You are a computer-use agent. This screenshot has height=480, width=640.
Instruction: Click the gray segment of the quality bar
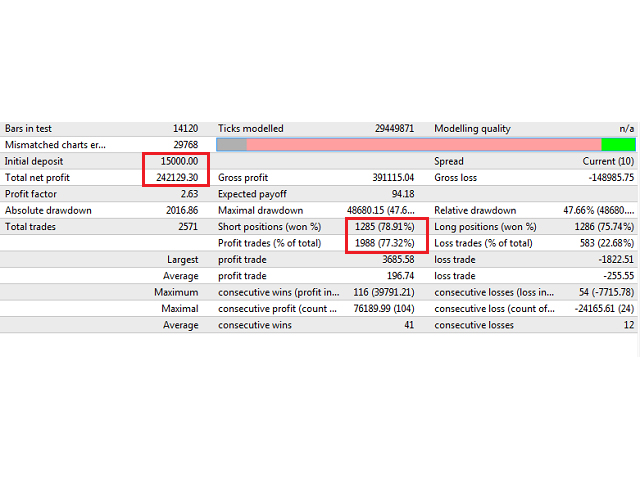(231, 145)
